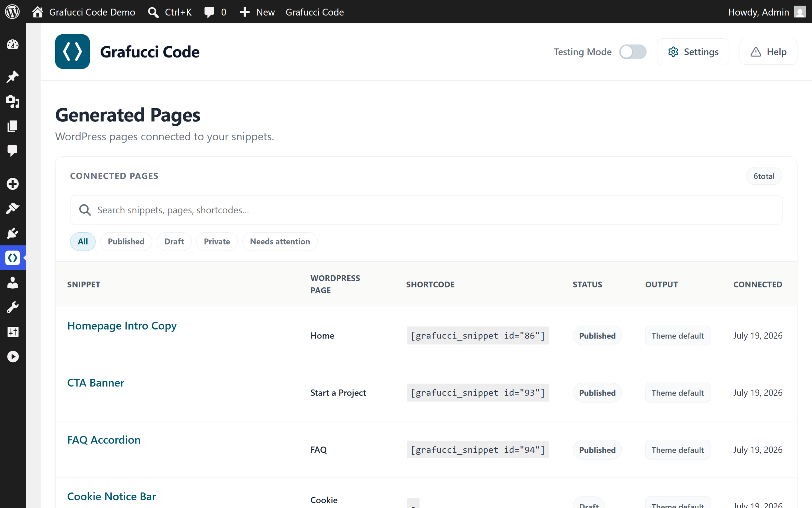
Task: Click Theme default in FAQ Accordion row
Action: (678, 450)
